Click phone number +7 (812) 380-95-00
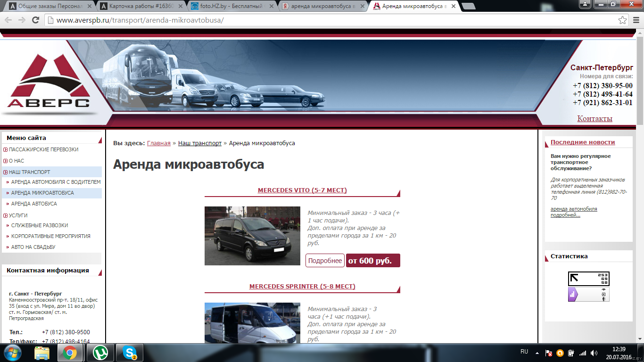 (603, 86)
